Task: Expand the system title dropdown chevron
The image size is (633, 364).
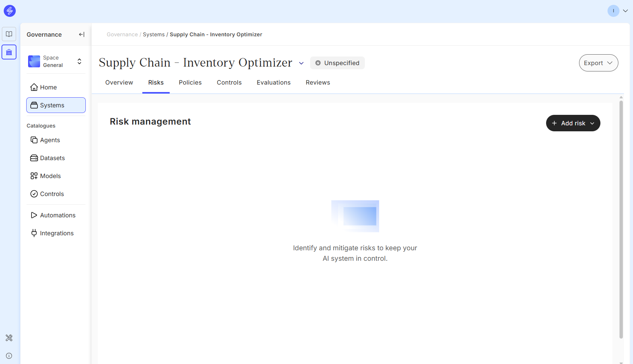Action: 301,63
